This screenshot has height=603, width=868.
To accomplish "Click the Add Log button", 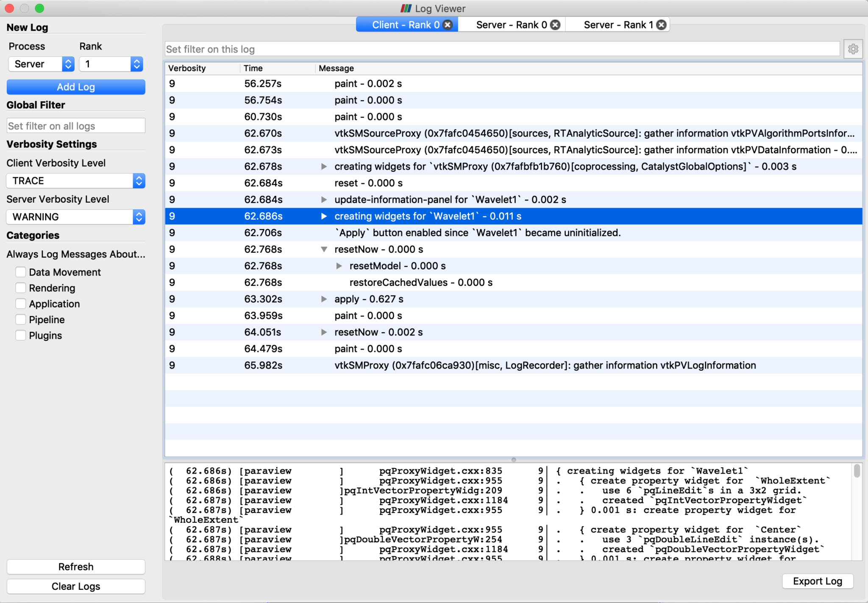I will click(75, 87).
